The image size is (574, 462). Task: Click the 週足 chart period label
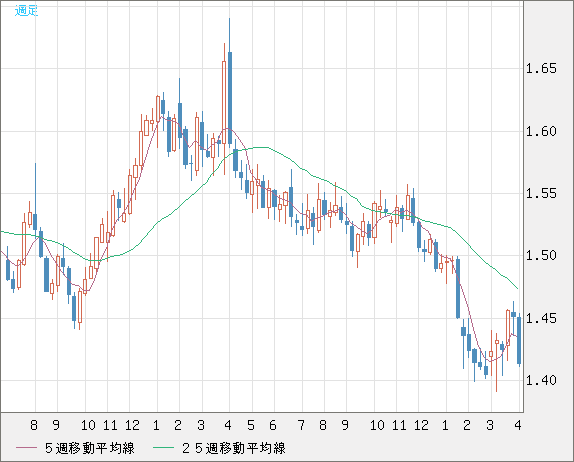pos(26,11)
